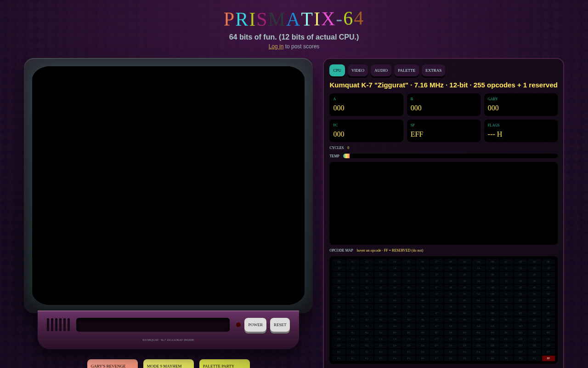Hit the RESET button on the console
The image size is (588, 368).
pyautogui.click(x=280, y=325)
